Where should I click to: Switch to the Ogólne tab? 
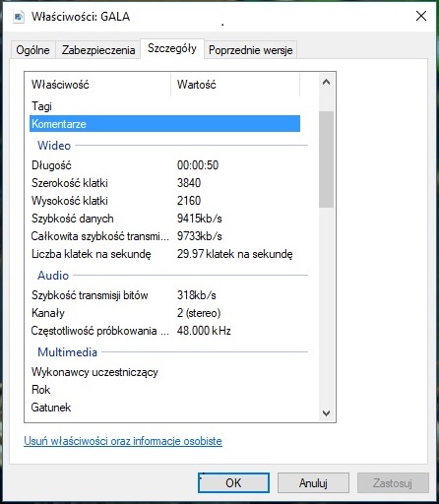(32, 50)
